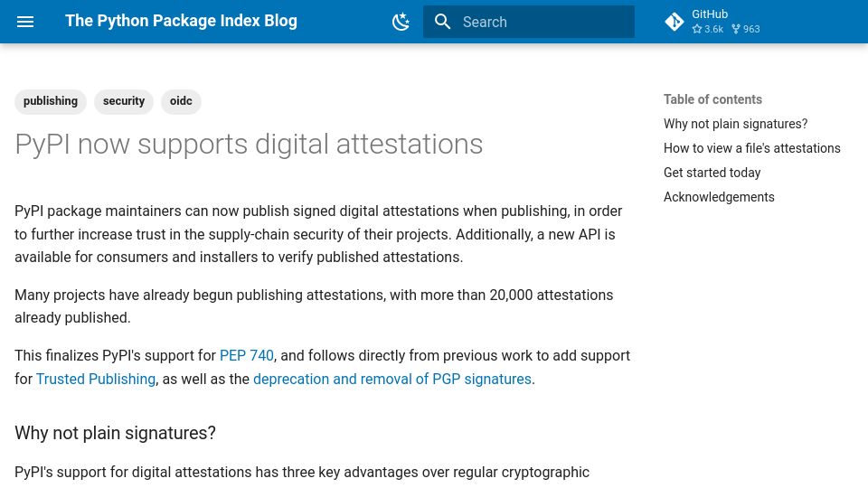This screenshot has width=868, height=488.
Task: Jump to Get started today section
Action: tap(712, 173)
